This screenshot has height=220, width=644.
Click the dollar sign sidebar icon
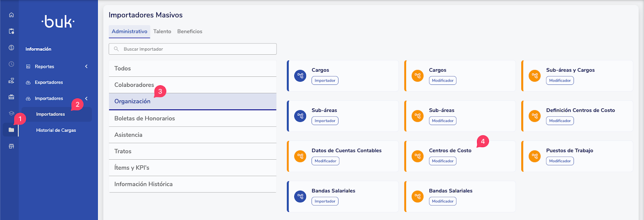11,47
